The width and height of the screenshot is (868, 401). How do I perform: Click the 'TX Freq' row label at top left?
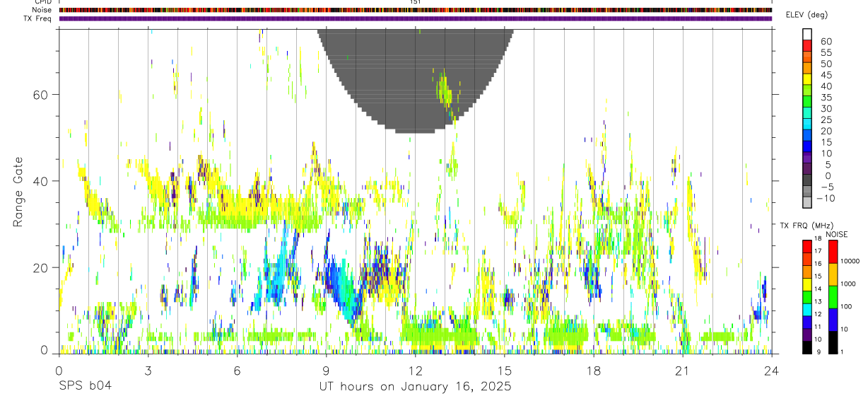pyautogui.click(x=37, y=18)
